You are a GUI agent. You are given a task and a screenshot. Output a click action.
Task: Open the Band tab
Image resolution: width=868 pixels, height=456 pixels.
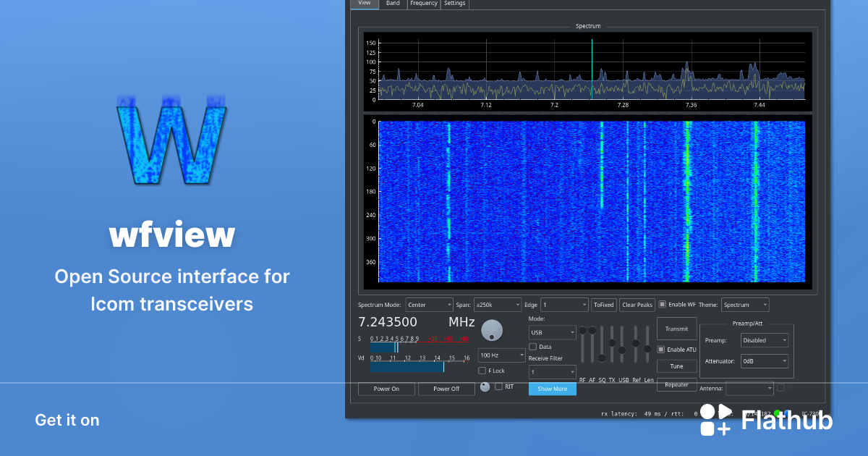(x=393, y=4)
